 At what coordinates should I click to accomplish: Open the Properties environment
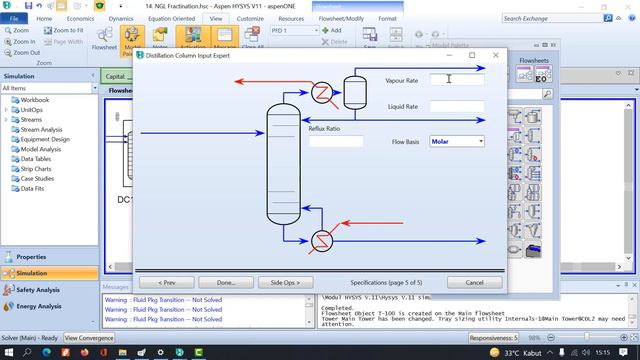coord(49,257)
